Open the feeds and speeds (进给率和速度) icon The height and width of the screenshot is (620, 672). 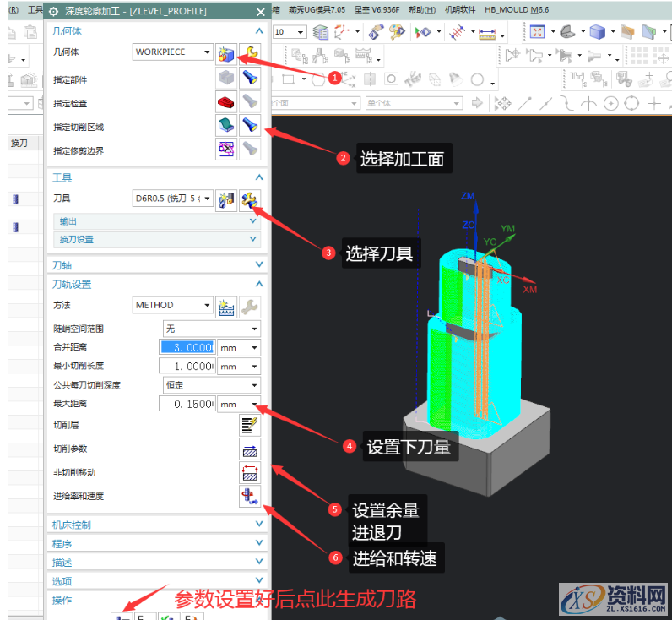pyautogui.click(x=250, y=497)
